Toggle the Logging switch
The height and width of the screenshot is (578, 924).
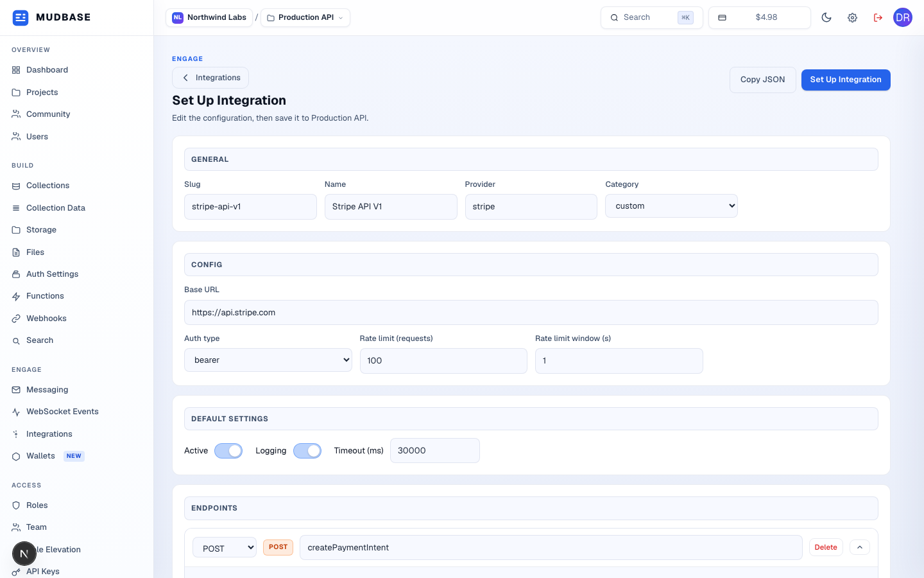(x=307, y=451)
